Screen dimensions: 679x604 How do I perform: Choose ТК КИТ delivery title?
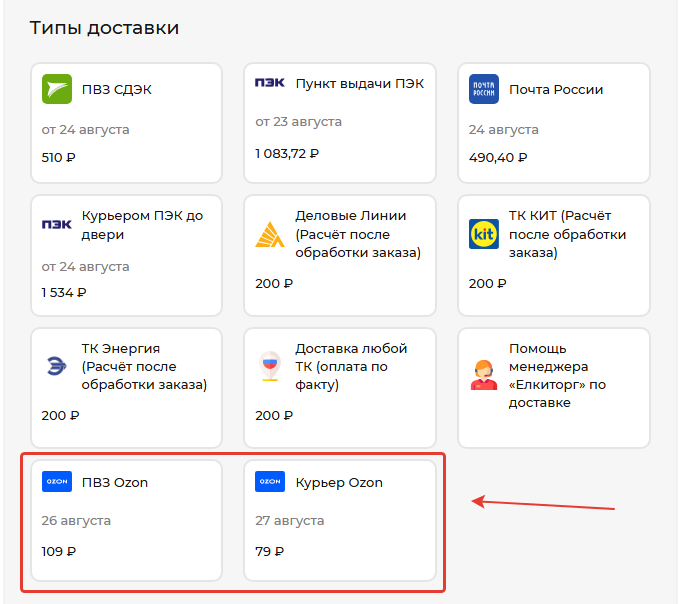point(567,234)
